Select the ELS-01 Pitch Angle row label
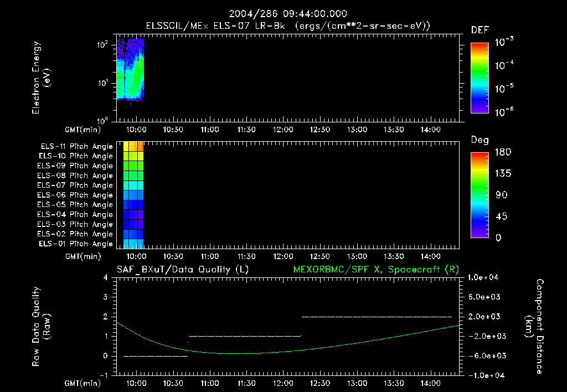The height and width of the screenshot is (392, 567). pos(76,244)
